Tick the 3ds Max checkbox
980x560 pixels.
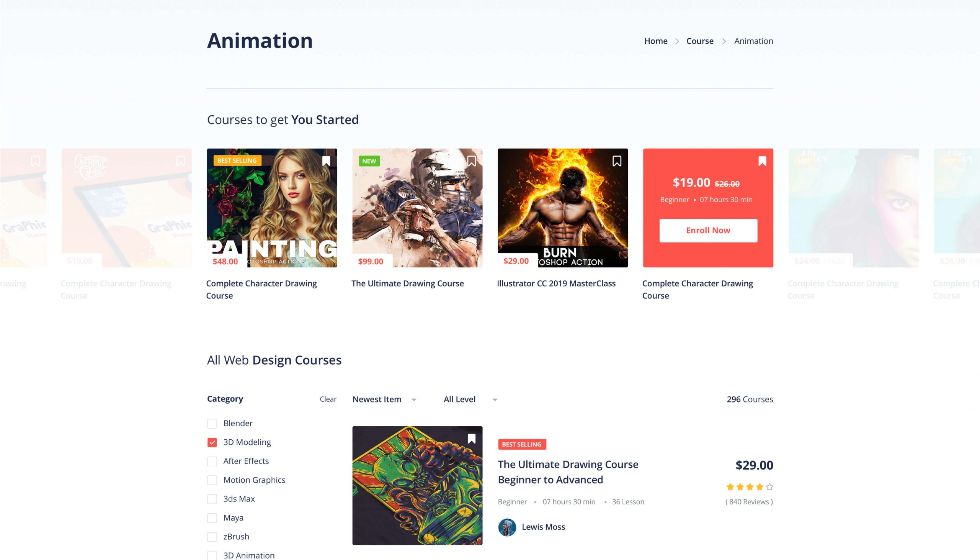212,499
